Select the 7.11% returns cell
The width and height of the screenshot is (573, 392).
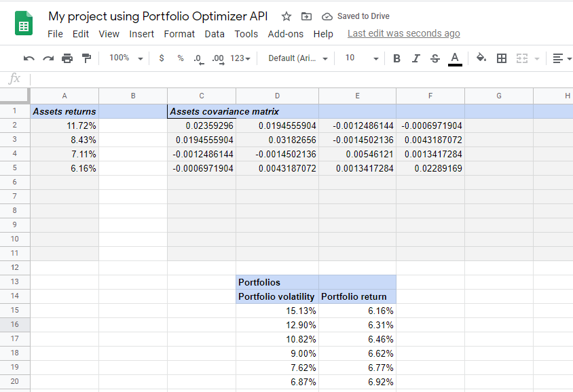tap(64, 154)
